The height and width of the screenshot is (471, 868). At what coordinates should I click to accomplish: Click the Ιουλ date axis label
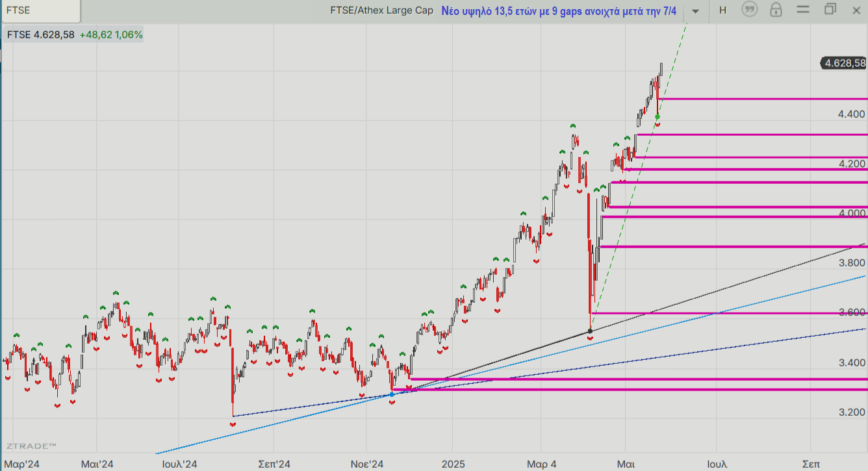717,464
